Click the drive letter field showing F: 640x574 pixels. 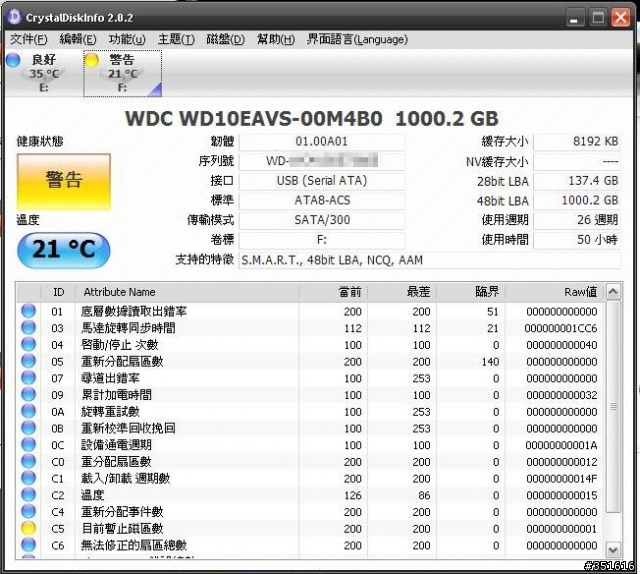tap(322, 240)
